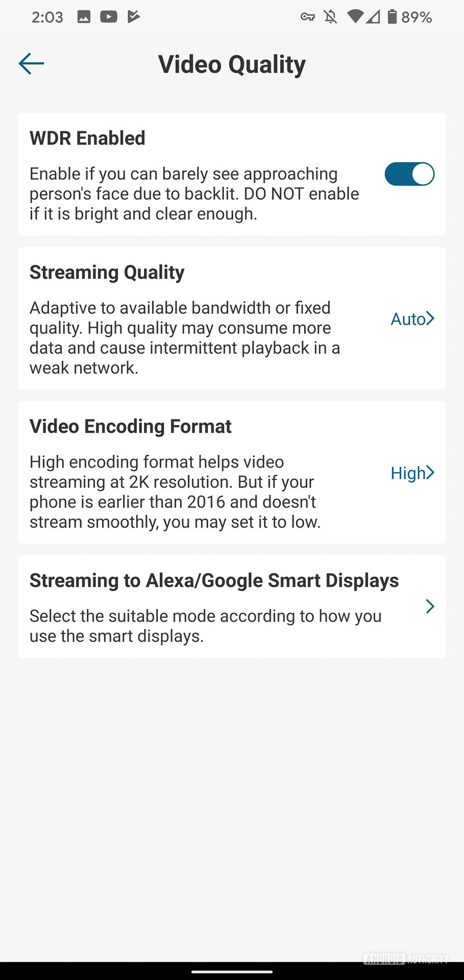Screen dimensions: 464x980
Task: Tap the task check notification icon
Action: tap(133, 17)
